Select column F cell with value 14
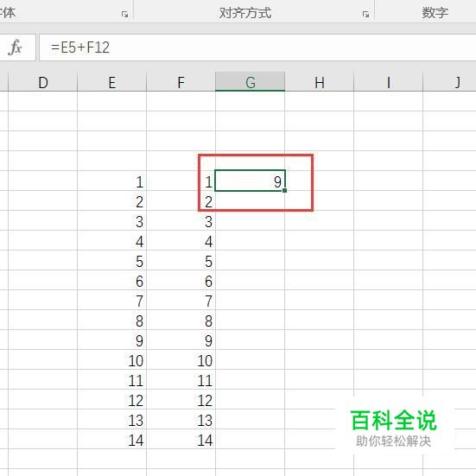The width and height of the screenshot is (476, 476). [181, 439]
